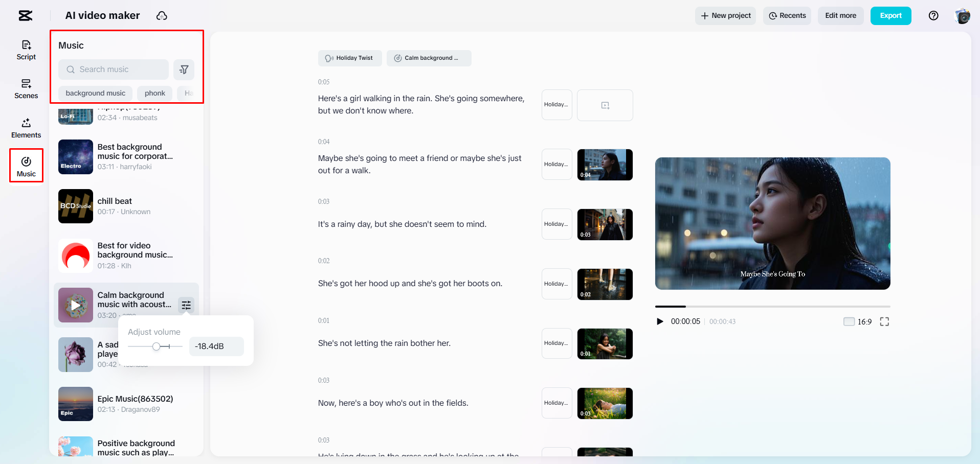Open voice selector for 'hood up' scene

point(556,284)
